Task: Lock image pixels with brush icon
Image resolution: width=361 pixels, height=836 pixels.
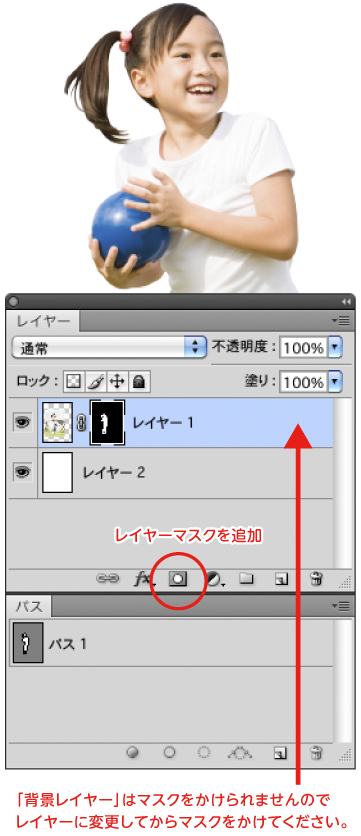Action: pyautogui.click(x=95, y=382)
